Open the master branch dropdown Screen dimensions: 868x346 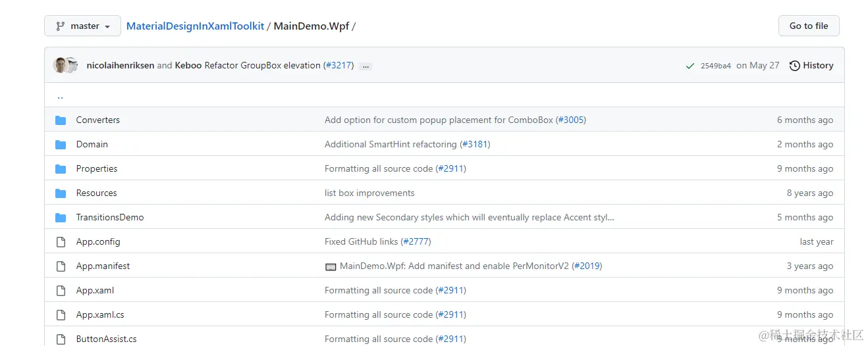(x=82, y=26)
